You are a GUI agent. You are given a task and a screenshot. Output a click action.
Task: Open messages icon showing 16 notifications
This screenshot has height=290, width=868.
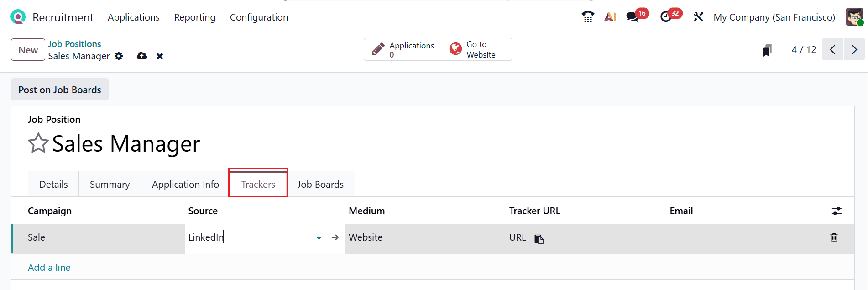coord(632,16)
